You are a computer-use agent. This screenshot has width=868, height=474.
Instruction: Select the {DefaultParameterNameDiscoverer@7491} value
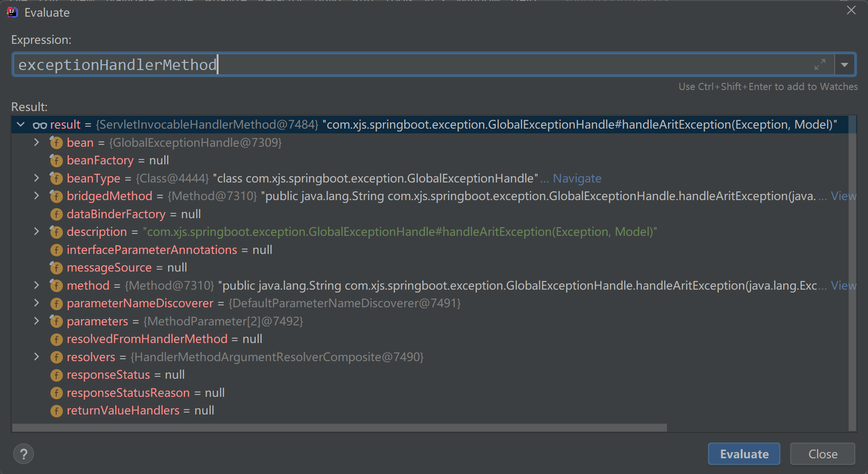tap(345, 303)
